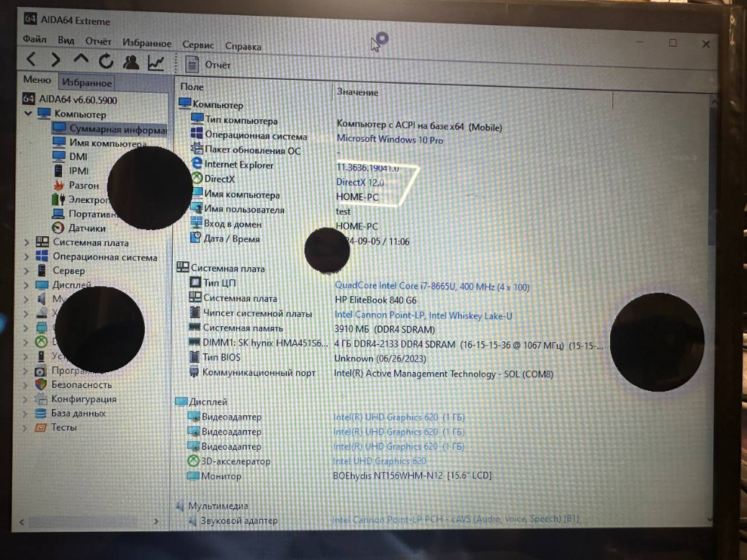Expand the База данных tree node
This screenshot has width=747, height=560.
point(25,413)
